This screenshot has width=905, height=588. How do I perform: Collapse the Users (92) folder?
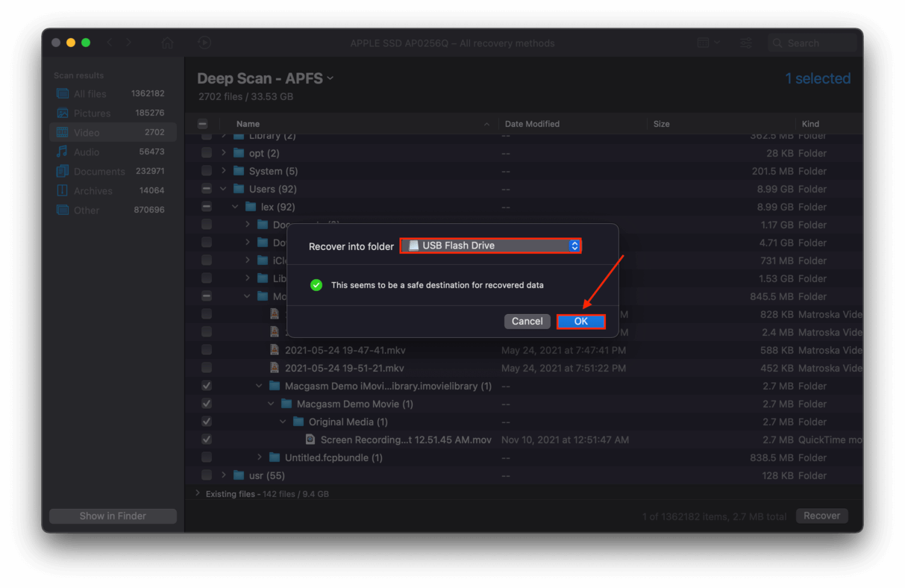pyautogui.click(x=223, y=189)
